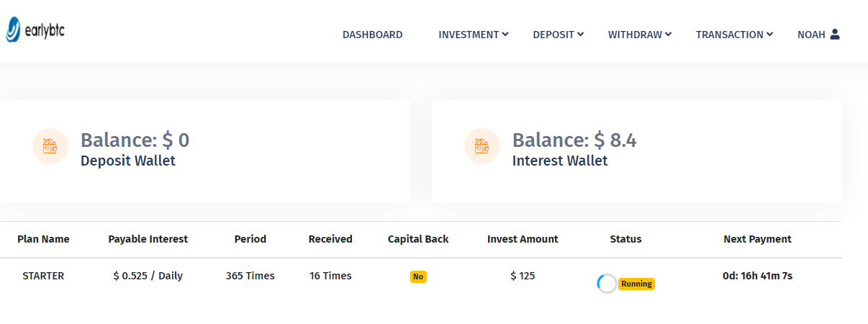The height and width of the screenshot is (324, 868).
Task: Click the STARTER plan name cell
Action: [x=43, y=276]
